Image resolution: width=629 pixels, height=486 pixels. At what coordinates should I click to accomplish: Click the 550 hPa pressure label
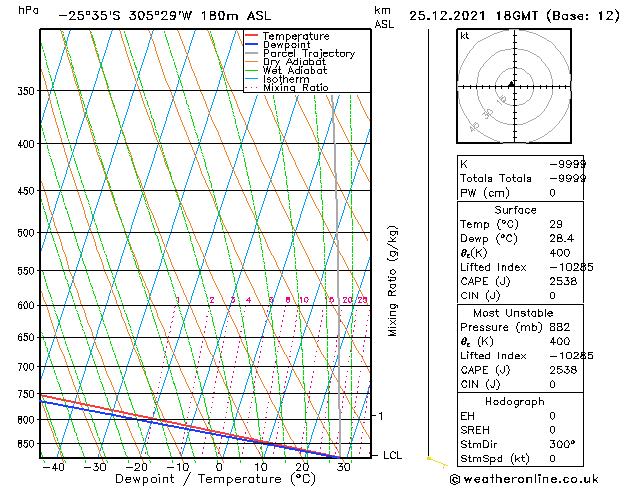click(26, 271)
